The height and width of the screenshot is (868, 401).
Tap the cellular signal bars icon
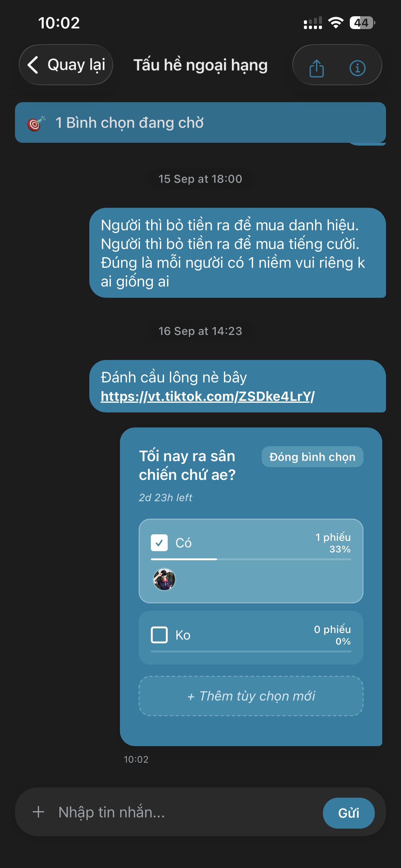tap(313, 23)
